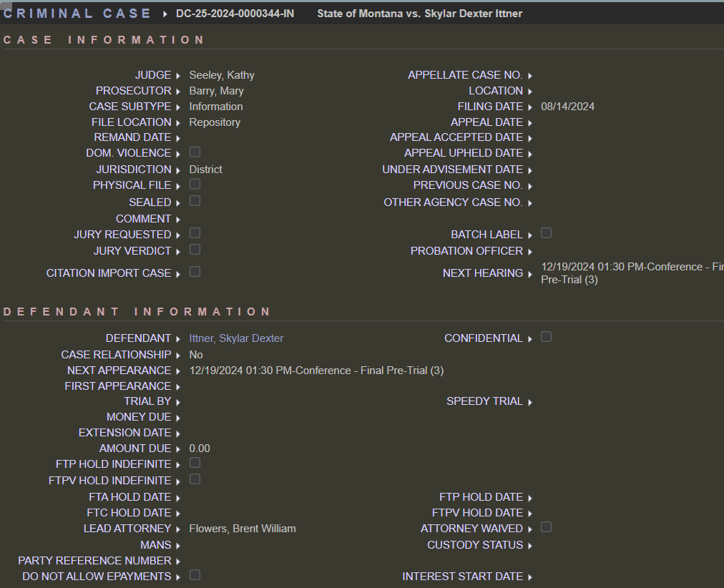Click judge name Seeley, Kathy

click(x=222, y=75)
